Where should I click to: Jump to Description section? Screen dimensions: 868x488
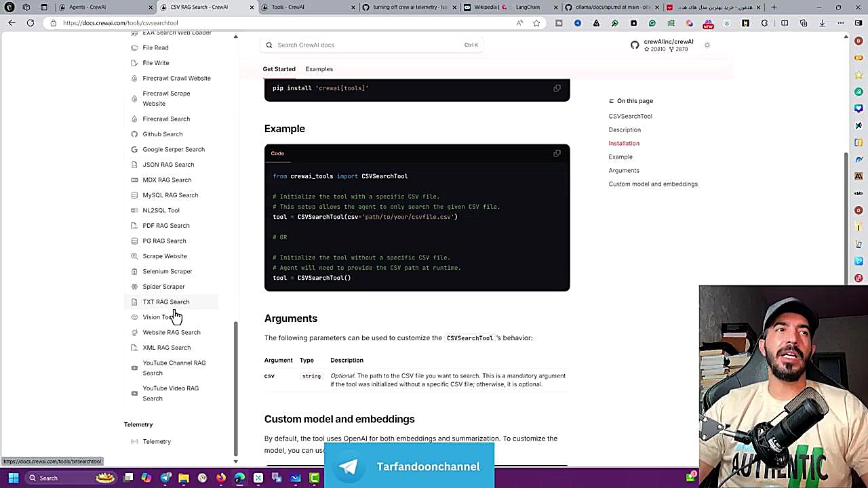pos(625,129)
